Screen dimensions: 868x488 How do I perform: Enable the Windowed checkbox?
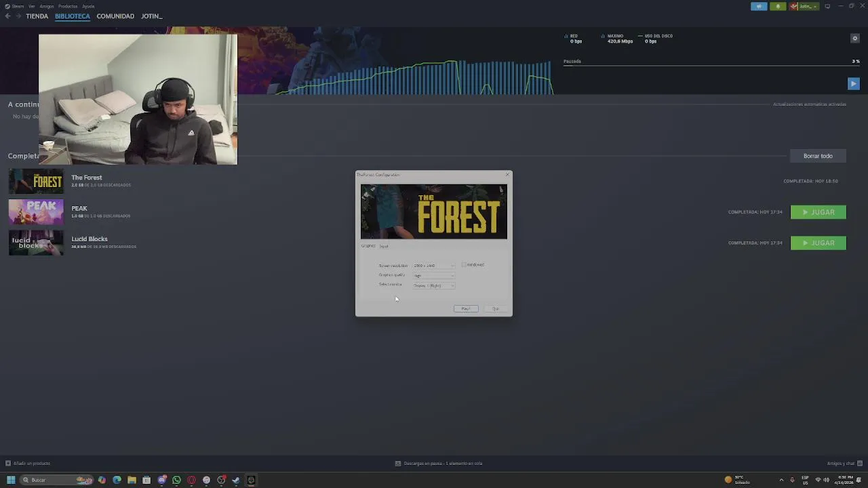(x=464, y=264)
